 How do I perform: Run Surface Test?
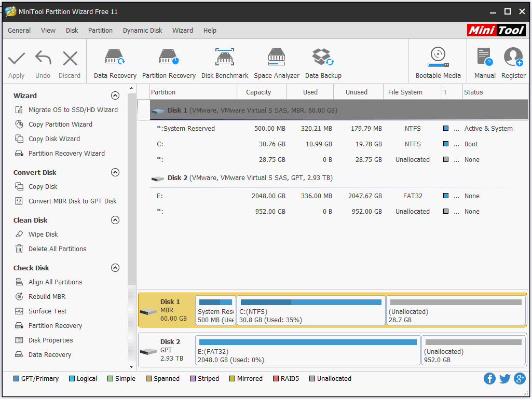coord(40,311)
